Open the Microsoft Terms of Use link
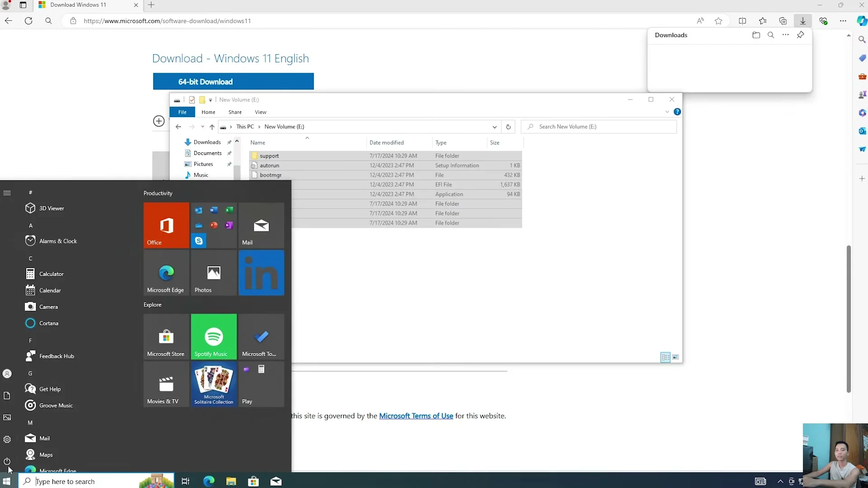This screenshot has height=488, width=868. 416,416
